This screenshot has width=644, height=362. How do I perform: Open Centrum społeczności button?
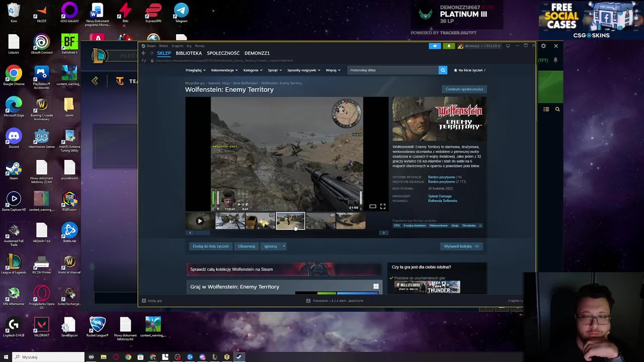pos(464,89)
